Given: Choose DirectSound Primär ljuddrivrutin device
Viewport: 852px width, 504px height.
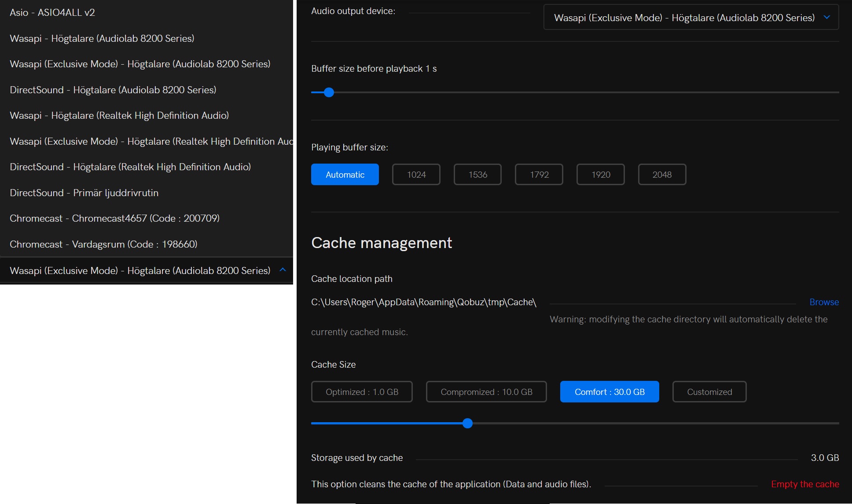Looking at the screenshot, I should (x=84, y=193).
